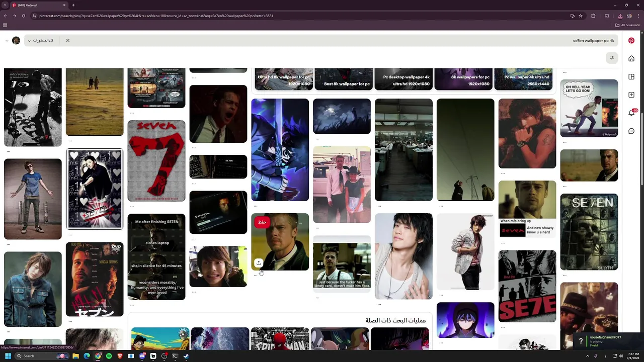The height and width of the screenshot is (362, 644).
Task: Select Pc desktop wallpaper 4k ultra hd suggestion
Action: pos(404,79)
